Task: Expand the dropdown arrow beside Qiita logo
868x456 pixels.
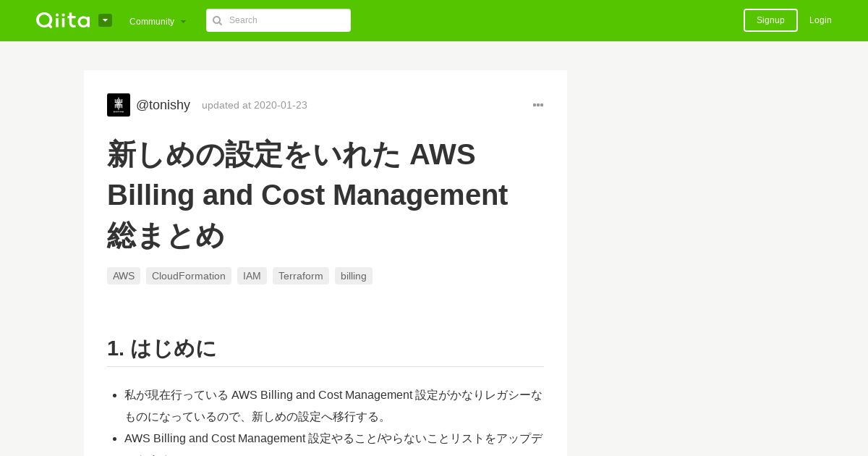Action: (x=106, y=20)
